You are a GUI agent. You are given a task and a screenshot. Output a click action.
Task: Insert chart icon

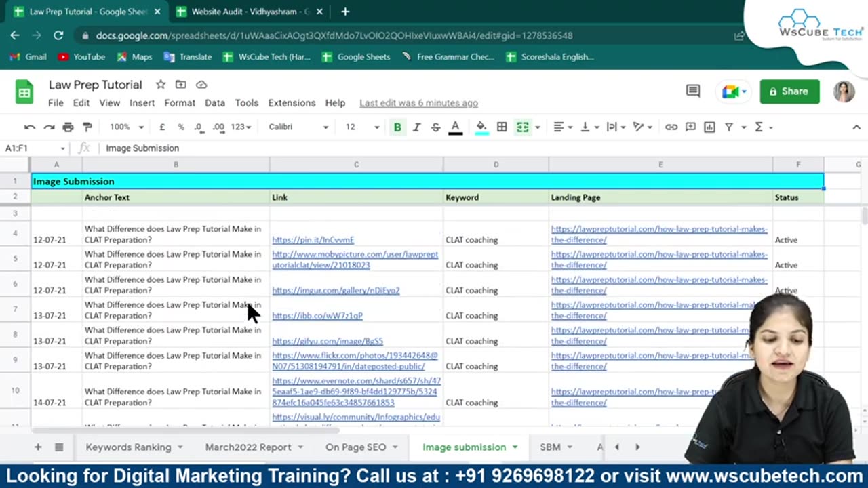pyautogui.click(x=709, y=127)
